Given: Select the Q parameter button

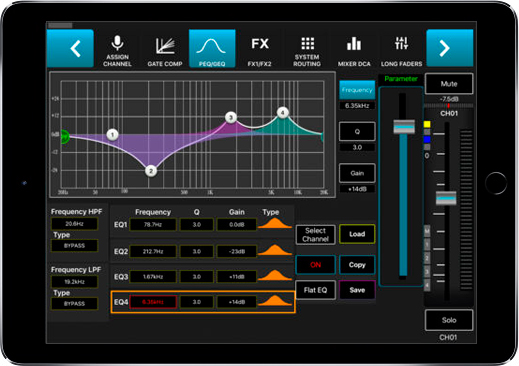Looking at the screenshot, I should coord(357,131).
